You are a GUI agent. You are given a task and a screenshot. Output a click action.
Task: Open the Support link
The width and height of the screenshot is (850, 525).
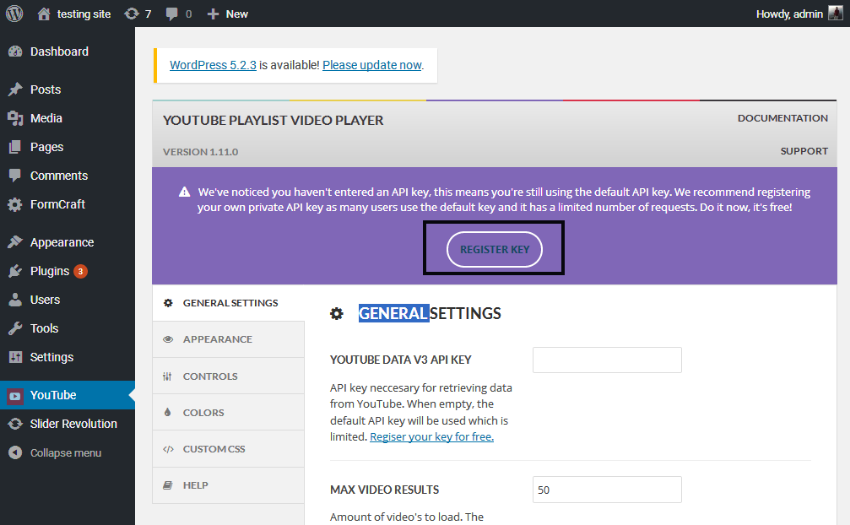pos(804,151)
